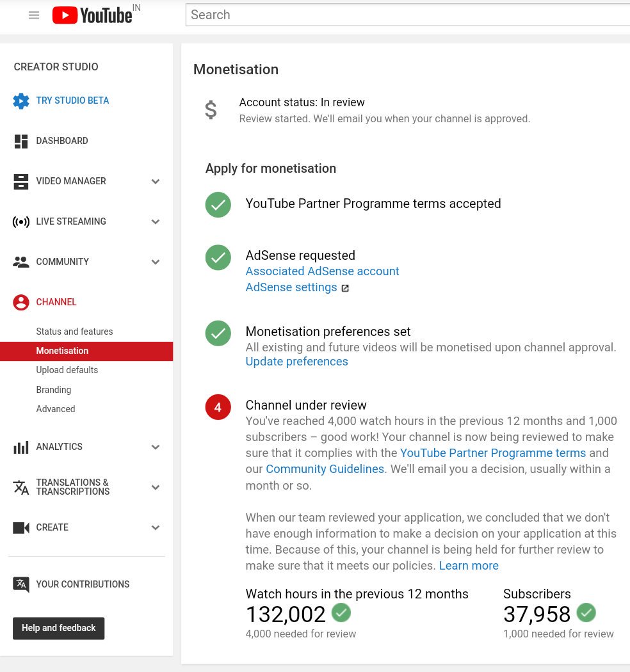Expand the Translations & Transcriptions chevron
The width and height of the screenshot is (630, 672).
pyautogui.click(x=156, y=487)
